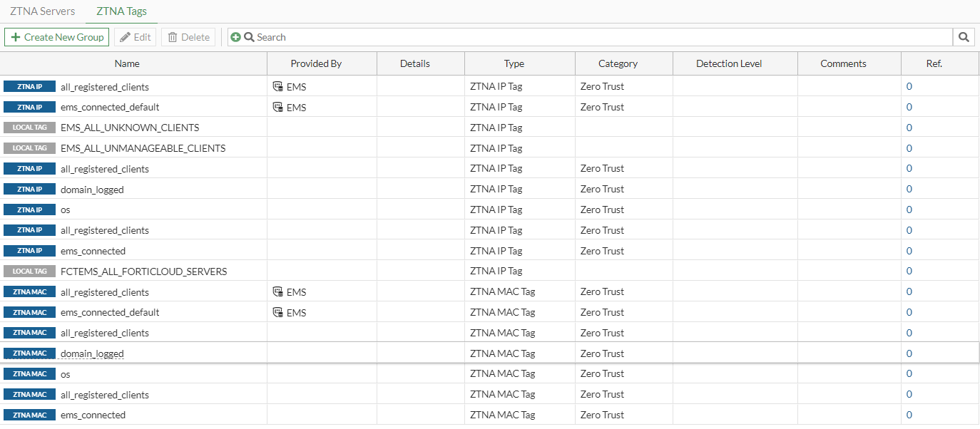Open the ZTNA Tags tab

point(121,11)
